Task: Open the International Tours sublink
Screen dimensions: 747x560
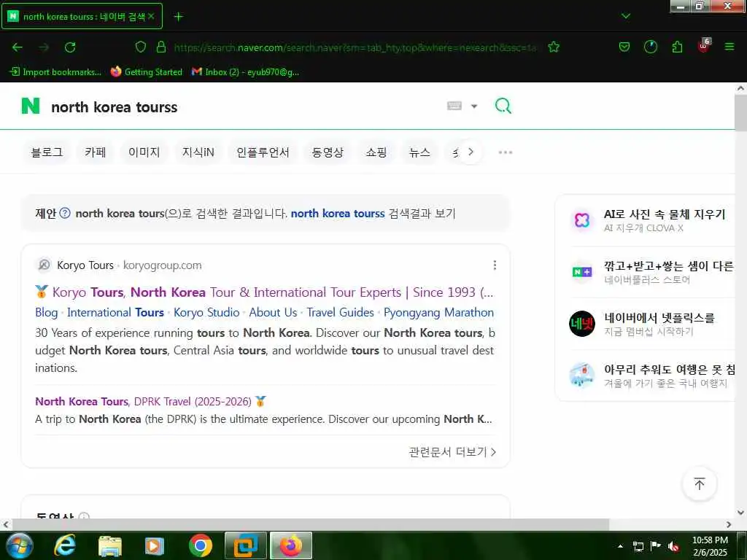Action: [x=115, y=312]
